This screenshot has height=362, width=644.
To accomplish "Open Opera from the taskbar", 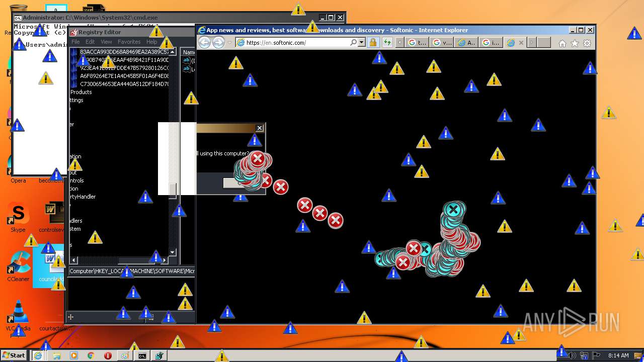I will coord(108,355).
